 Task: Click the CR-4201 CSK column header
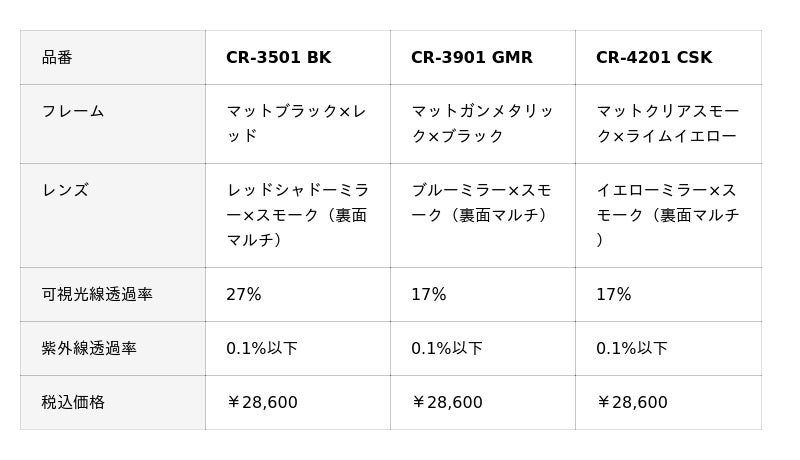pyautogui.click(x=654, y=58)
